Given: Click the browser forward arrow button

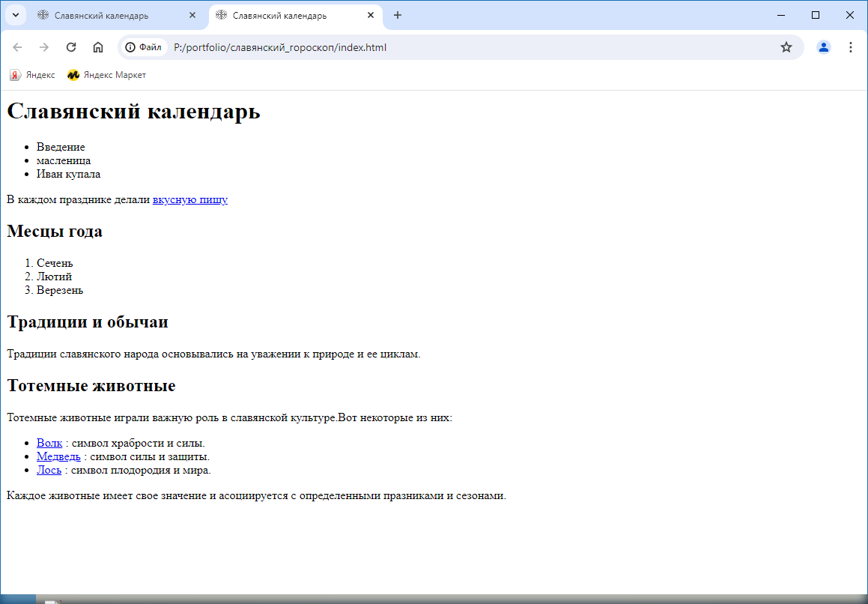Looking at the screenshot, I should [x=44, y=47].
